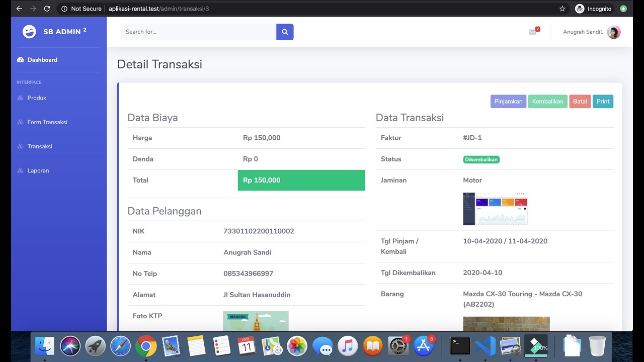Expand the Produk sidebar menu
Screen dimensions: 644x362
pos(37,98)
